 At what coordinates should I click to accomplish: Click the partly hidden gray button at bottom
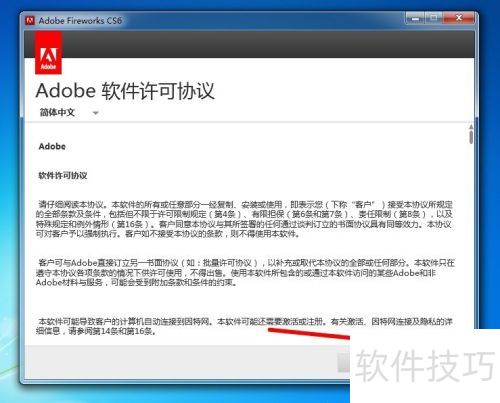tap(343, 363)
